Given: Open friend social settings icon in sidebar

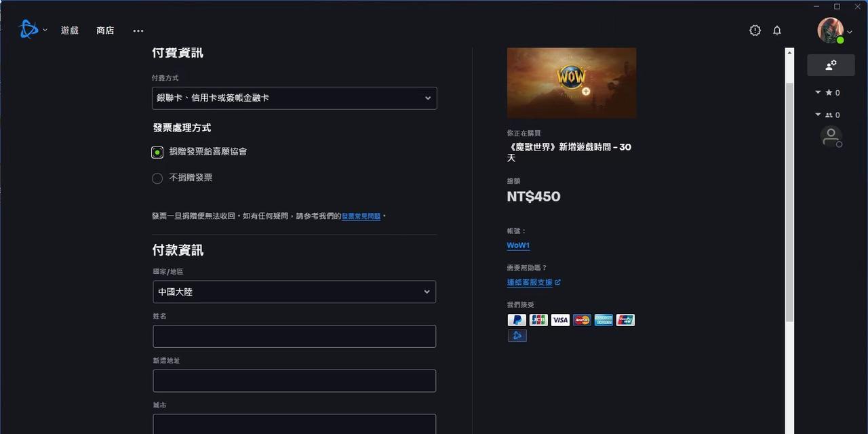Looking at the screenshot, I should pyautogui.click(x=831, y=65).
